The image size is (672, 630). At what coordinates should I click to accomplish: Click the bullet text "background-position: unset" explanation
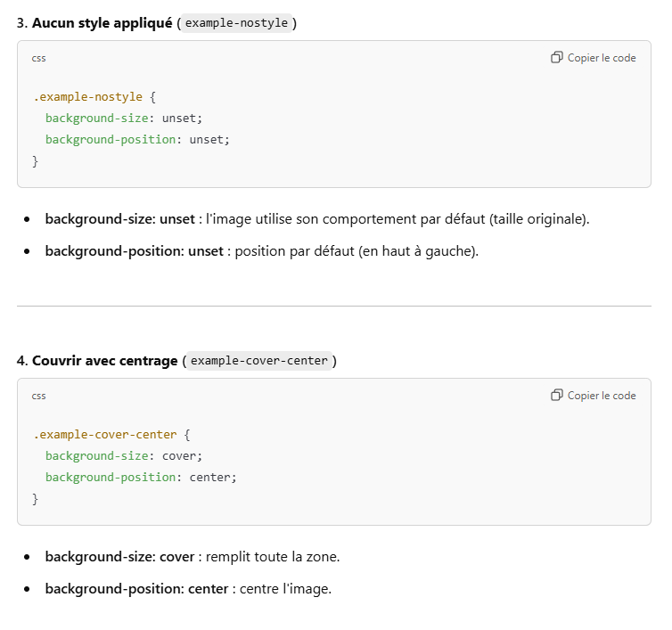[x=261, y=251]
